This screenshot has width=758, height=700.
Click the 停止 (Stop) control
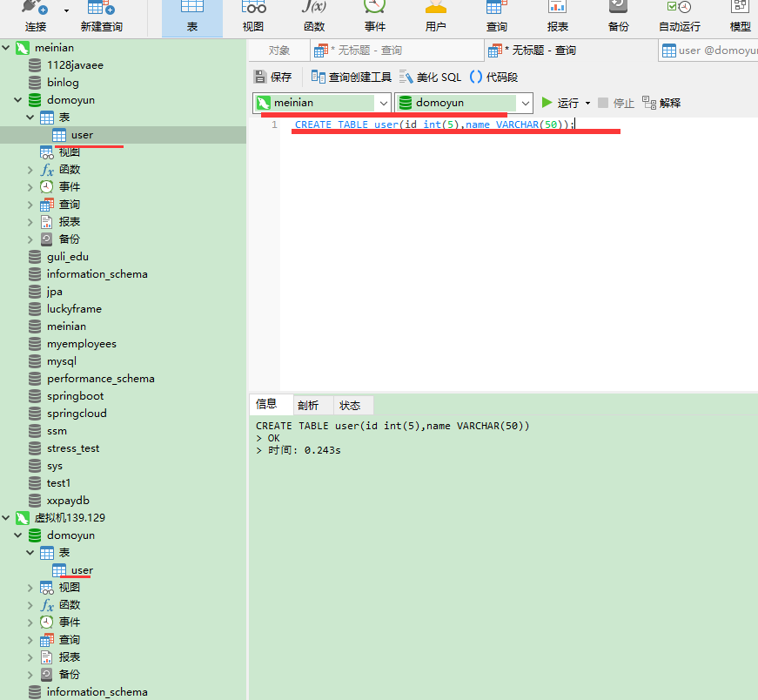(x=617, y=103)
